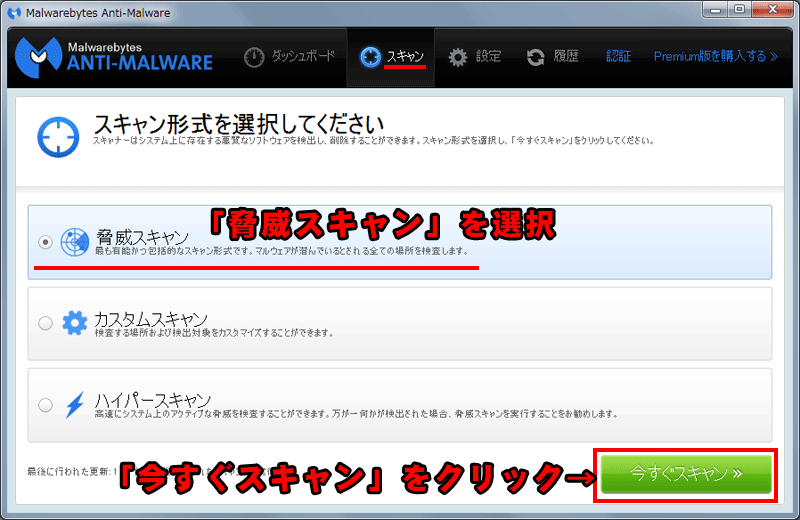Click the Malwarebytes Anti-Malware logo

point(114,57)
